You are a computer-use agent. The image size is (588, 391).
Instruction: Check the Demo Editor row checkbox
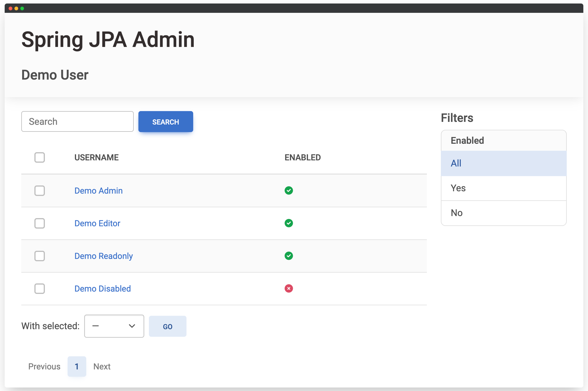point(40,223)
